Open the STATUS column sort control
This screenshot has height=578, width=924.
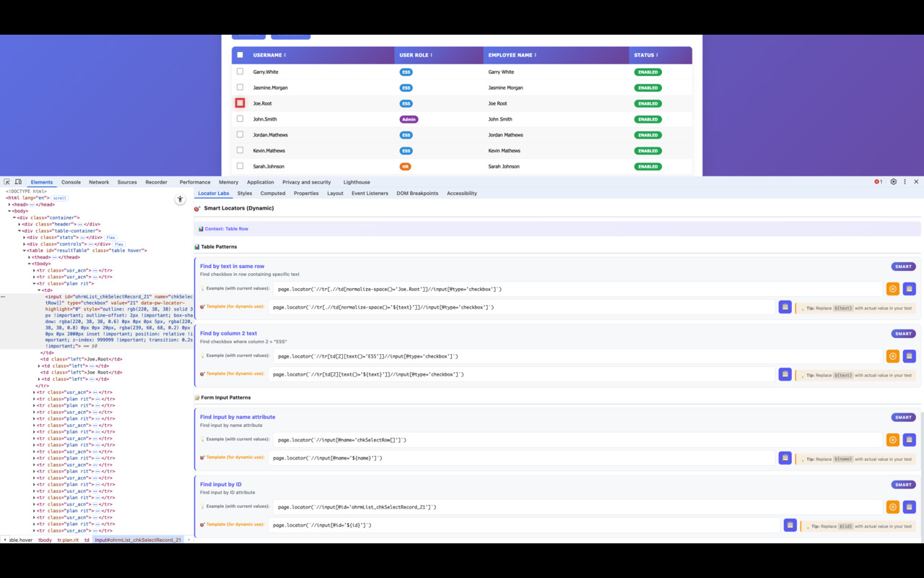[x=656, y=55]
